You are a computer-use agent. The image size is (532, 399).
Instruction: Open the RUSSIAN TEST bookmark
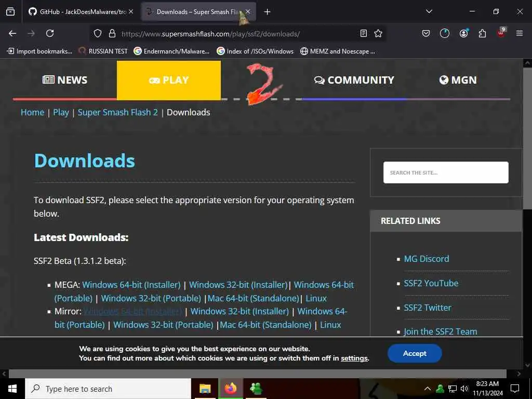[x=103, y=51]
